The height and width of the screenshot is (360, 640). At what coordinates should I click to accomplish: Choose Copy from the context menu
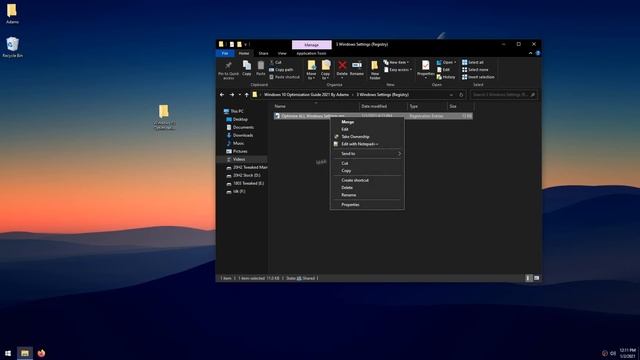pos(367,171)
